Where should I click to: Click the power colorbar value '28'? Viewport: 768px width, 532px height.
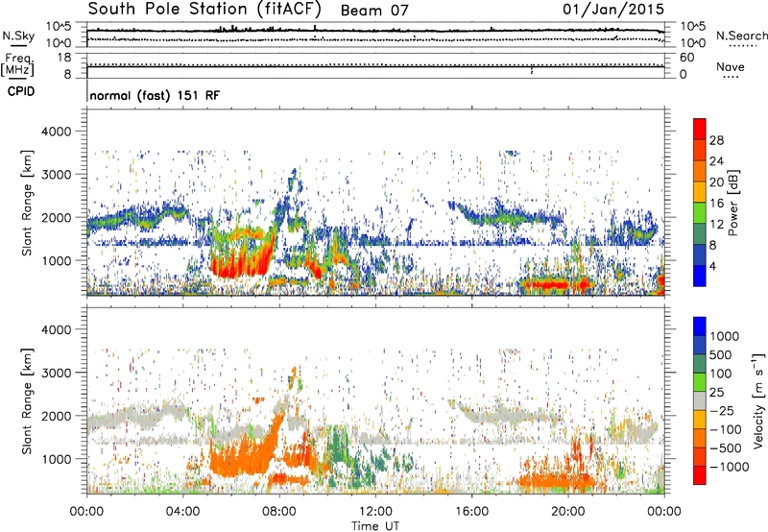click(716, 140)
